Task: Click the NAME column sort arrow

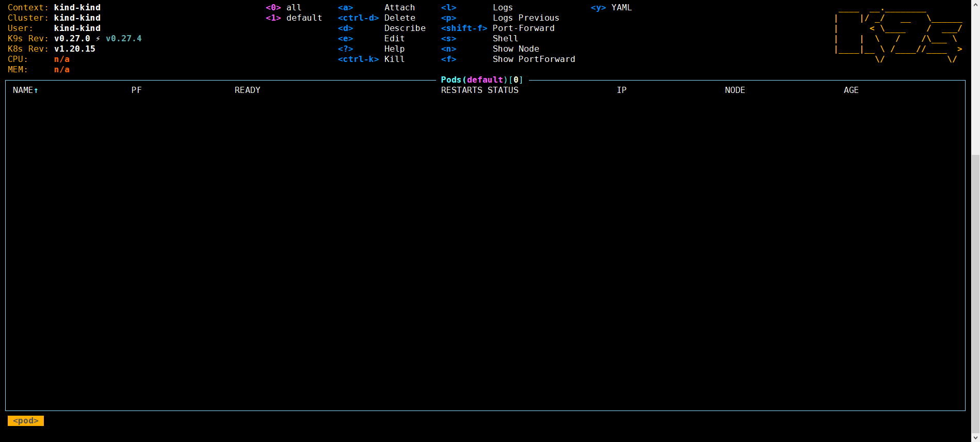Action: pos(36,90)
